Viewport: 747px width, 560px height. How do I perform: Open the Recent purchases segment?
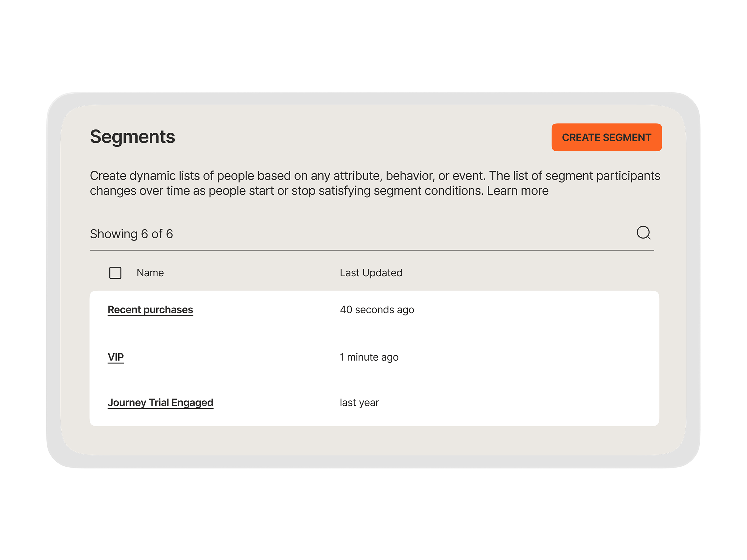point(150,310)
